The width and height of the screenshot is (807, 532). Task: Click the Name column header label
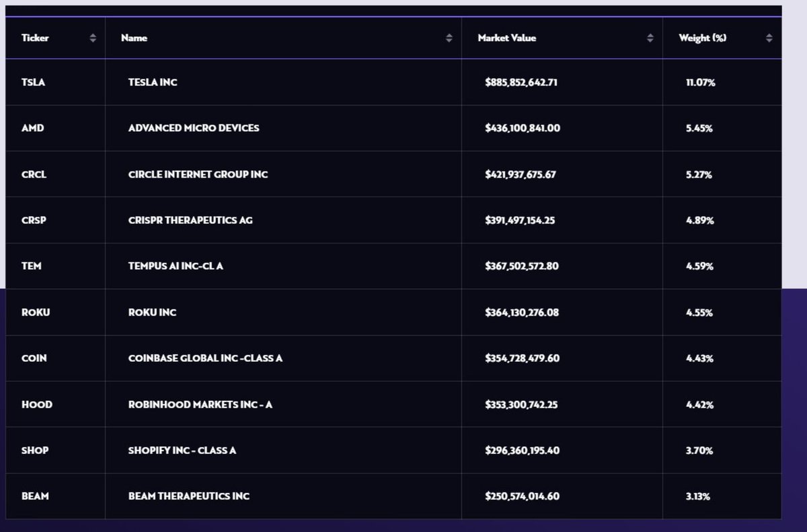tap(134, 38)
